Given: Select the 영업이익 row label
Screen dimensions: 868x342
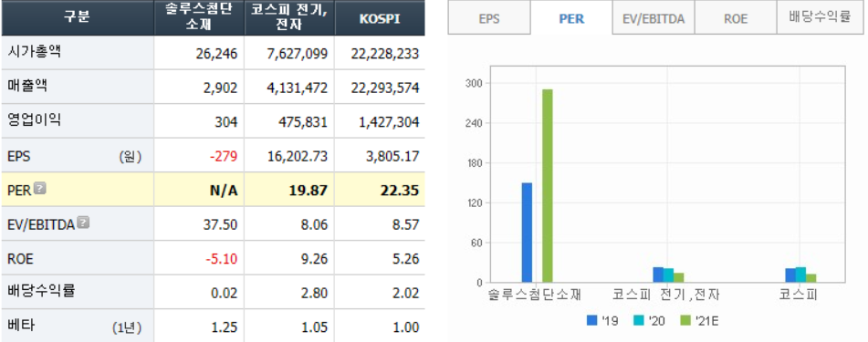Looking at the screenshot, I should [35, 120].
